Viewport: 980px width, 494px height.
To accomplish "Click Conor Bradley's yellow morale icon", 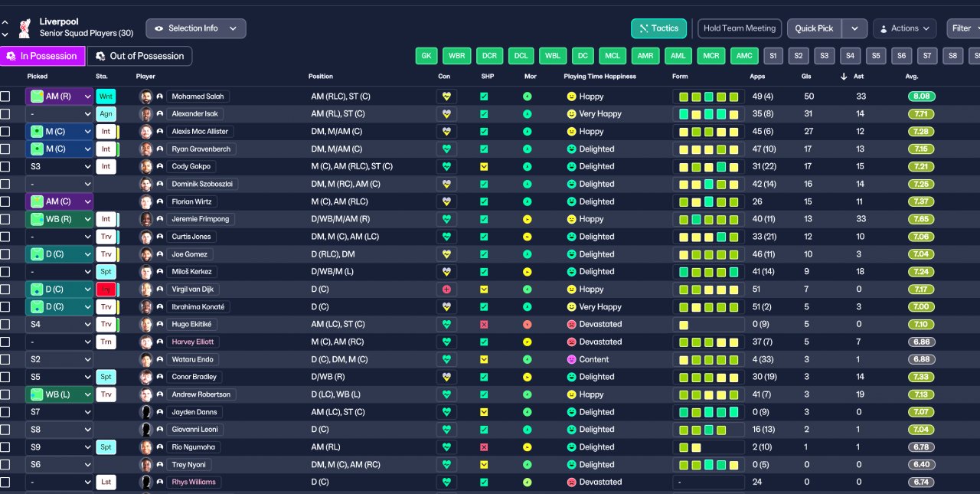I will [x=528, y=377].
